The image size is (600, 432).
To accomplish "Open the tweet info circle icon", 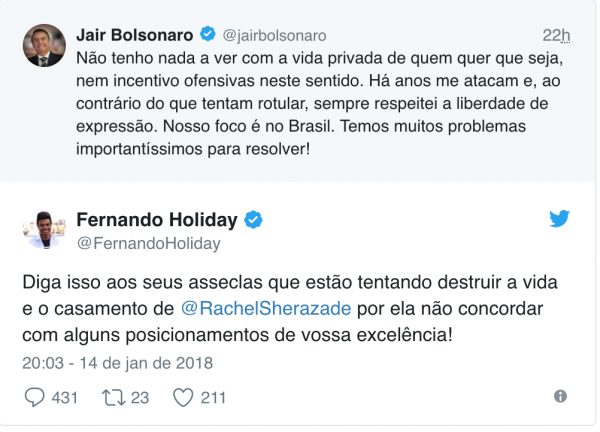I will pos(560,396).
